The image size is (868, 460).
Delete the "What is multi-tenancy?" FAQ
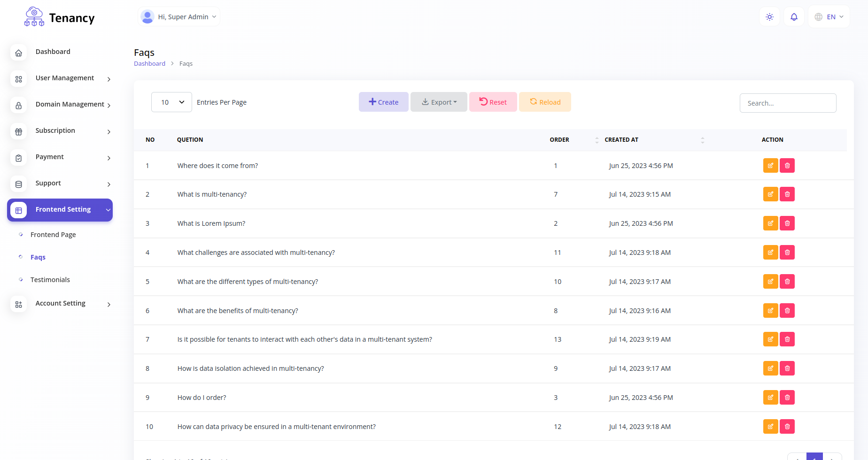tap(787, 194)
